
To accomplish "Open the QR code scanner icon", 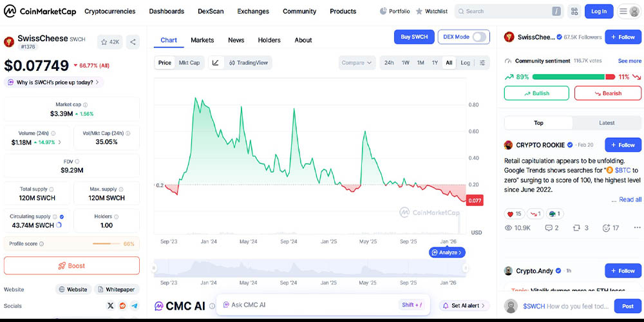I will [574, 12].
